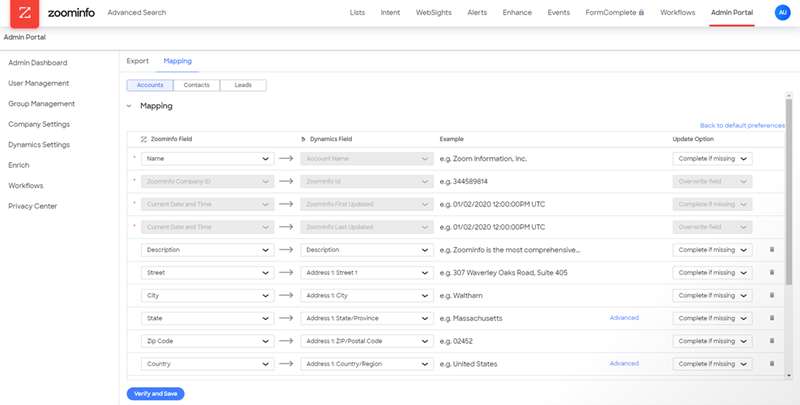Delete the Zip Code mapping row
Image resolution: width=800 pixels, height=405 pixels.
point(771,341)
